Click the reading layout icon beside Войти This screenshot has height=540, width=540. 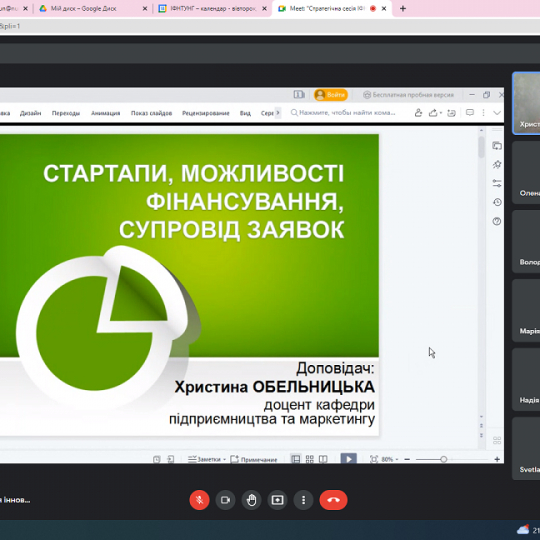[x=299, y=94]
